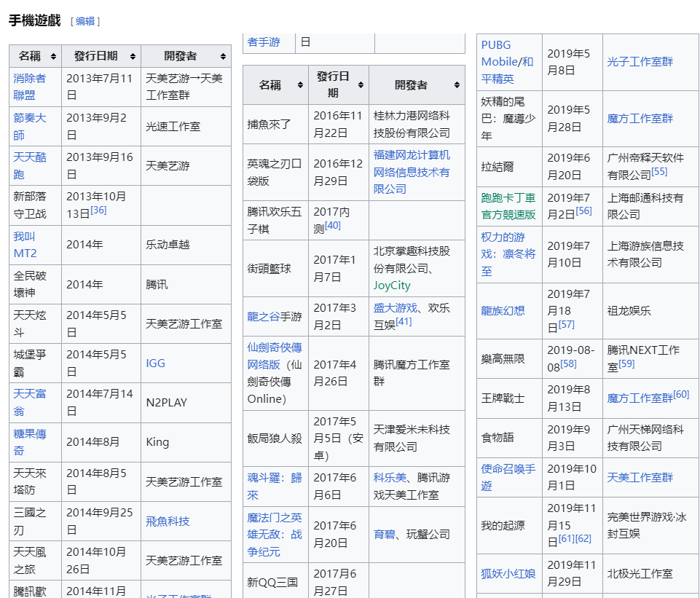Viewport: 700px width, 598px height.
Task: Open the 跑跑卡丁車官方競速版 link
Action: point(508,206)
